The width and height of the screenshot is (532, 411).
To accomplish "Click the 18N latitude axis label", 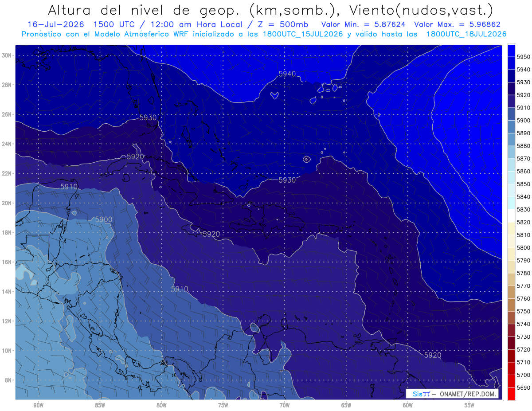I will click(x=7, y=232).
